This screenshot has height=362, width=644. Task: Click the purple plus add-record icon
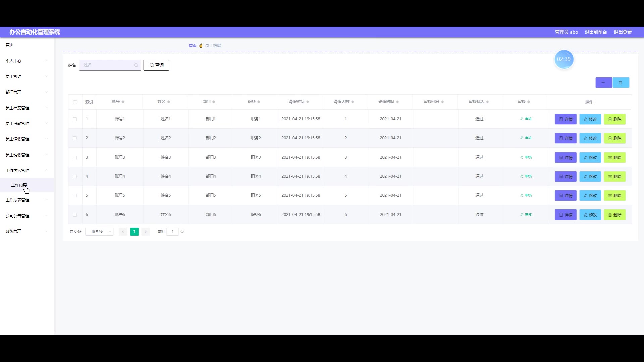tap(603, 83)
